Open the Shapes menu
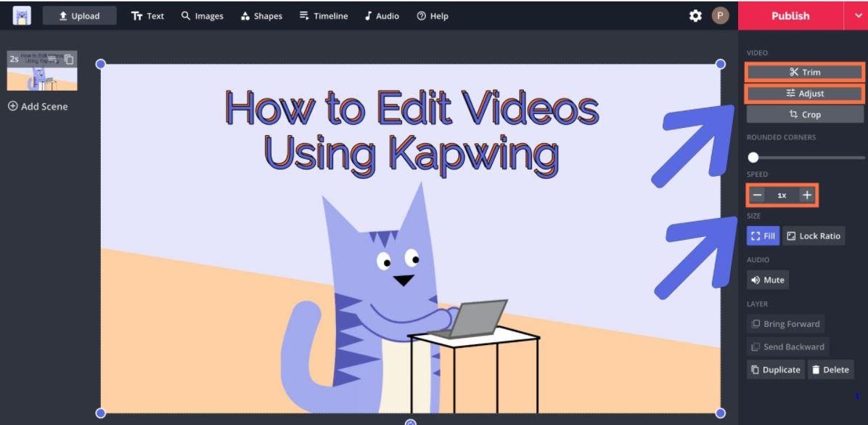This screenshot has width=868, height=425. (x=261, y=16)
